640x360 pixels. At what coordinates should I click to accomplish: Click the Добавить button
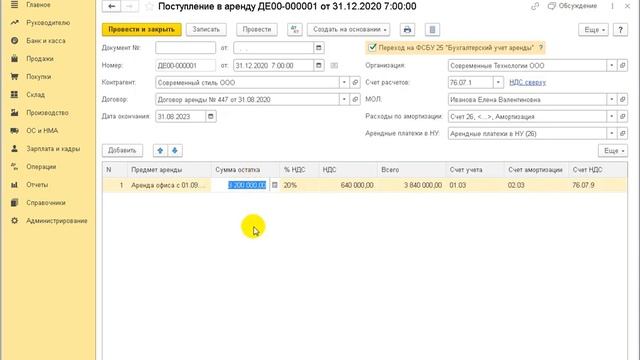point(122,151)
